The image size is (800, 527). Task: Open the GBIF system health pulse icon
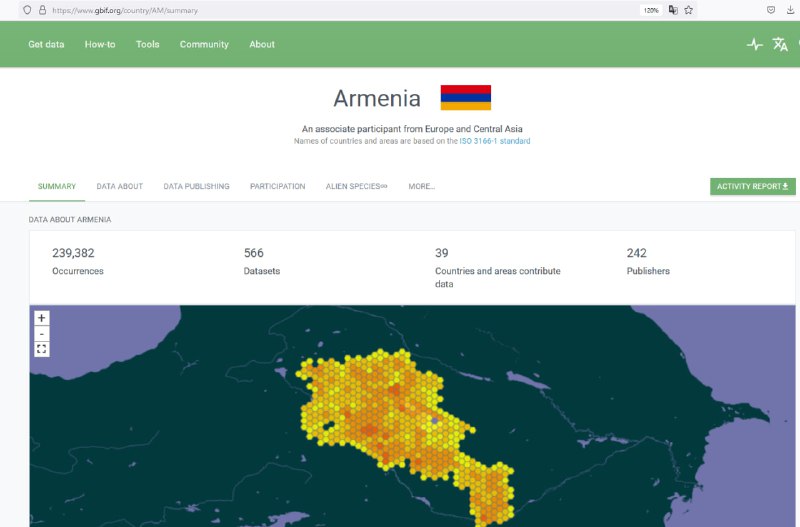[755, 44]
